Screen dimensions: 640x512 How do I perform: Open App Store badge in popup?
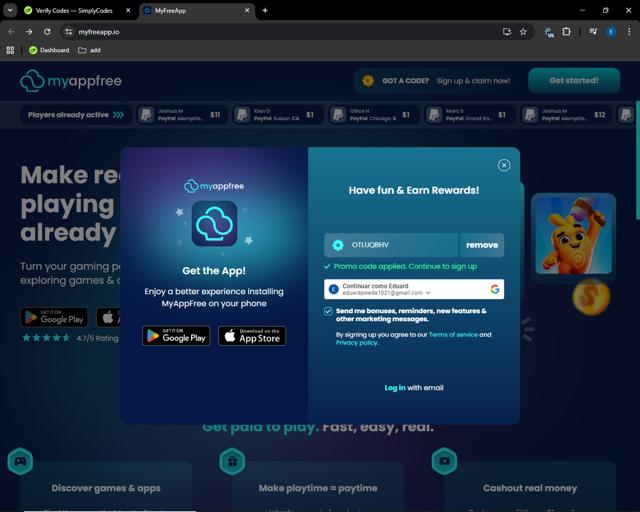point(252,336)
